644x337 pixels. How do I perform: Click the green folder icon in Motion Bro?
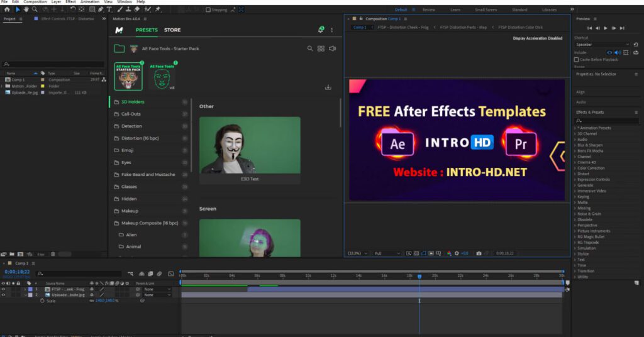click(x=119, y=48)
